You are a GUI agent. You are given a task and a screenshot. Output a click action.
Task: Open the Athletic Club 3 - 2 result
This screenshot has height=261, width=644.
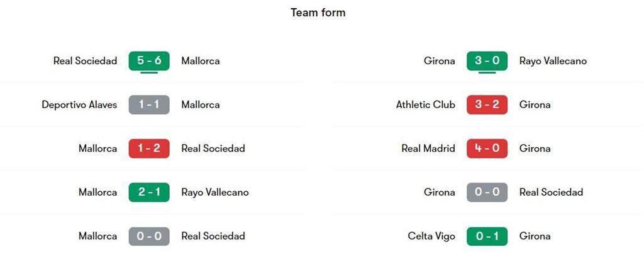coord(487,105)
